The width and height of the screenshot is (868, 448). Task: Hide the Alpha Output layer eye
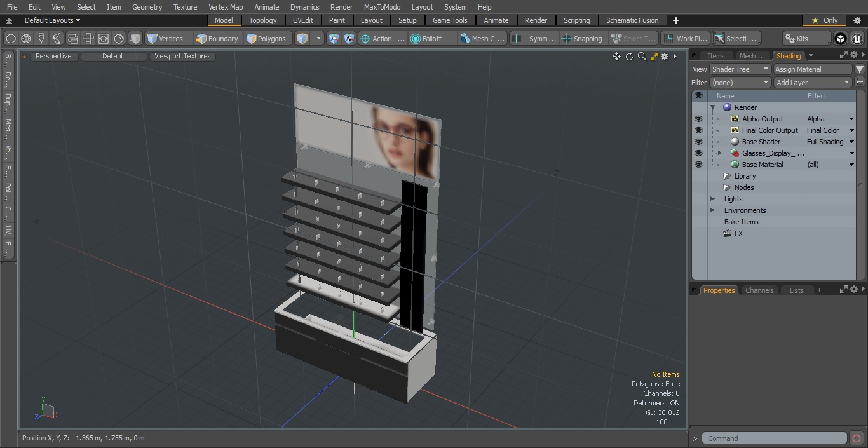tap(699, 119)
